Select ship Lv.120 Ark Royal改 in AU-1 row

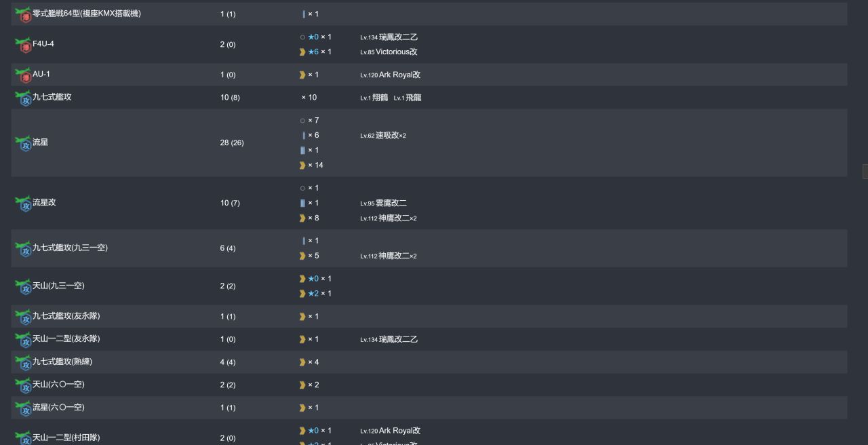pos(391,75)
